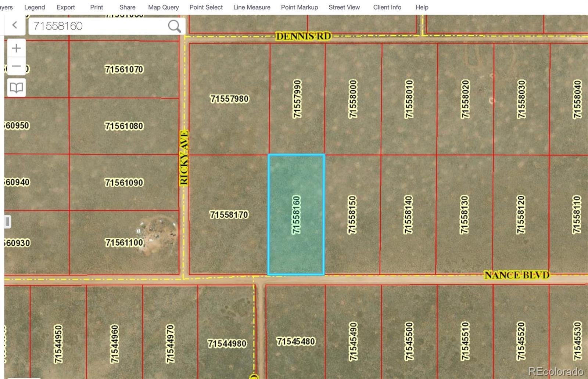Expand the collapsed left side panel handle
The width and height of the screenshot is (588, 379).
(x=7, y=222)
